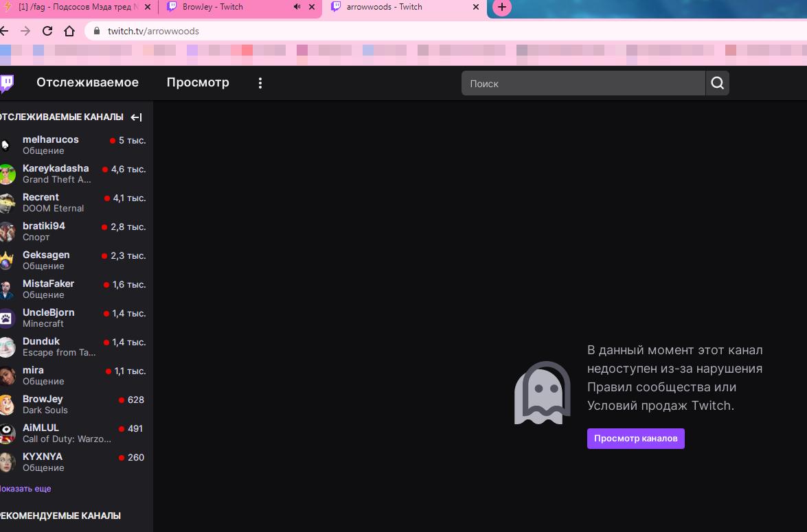Click the 4,6 тыс. viewer count

[x=128, y=170]
